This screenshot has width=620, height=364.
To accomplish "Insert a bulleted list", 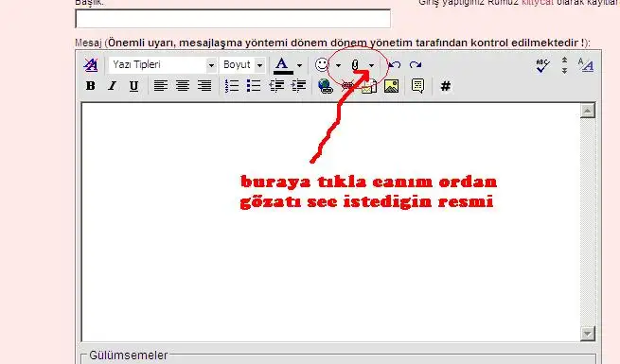I will coord(254,86).
